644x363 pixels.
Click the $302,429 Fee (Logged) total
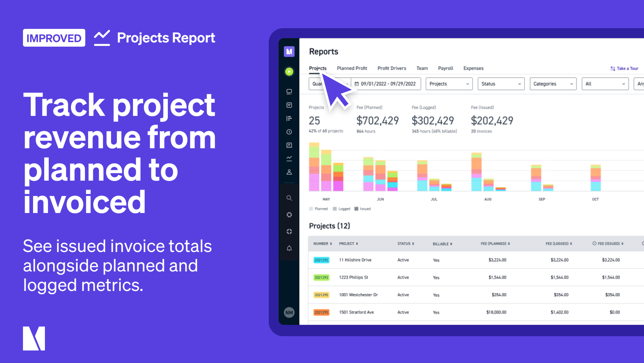[433, 121]
